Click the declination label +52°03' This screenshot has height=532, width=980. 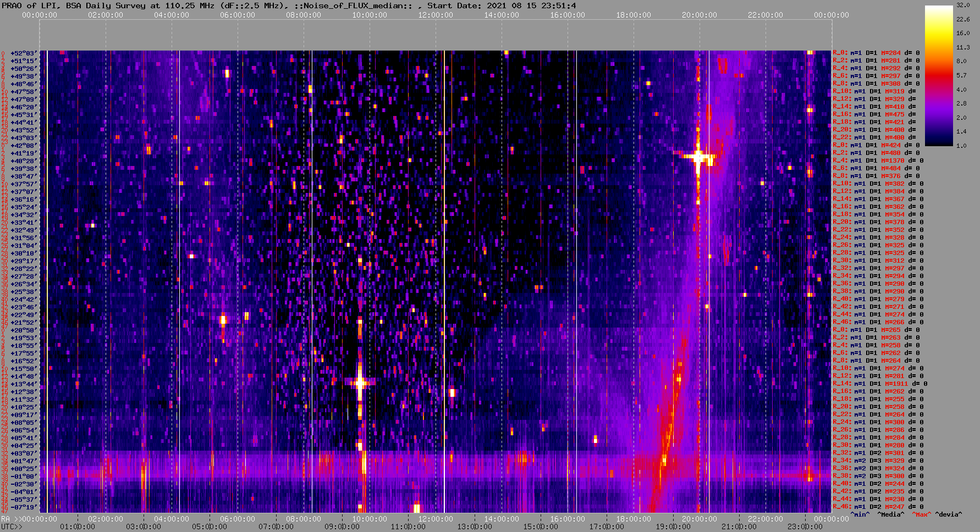pyautogui.click(x=24, y=53)
